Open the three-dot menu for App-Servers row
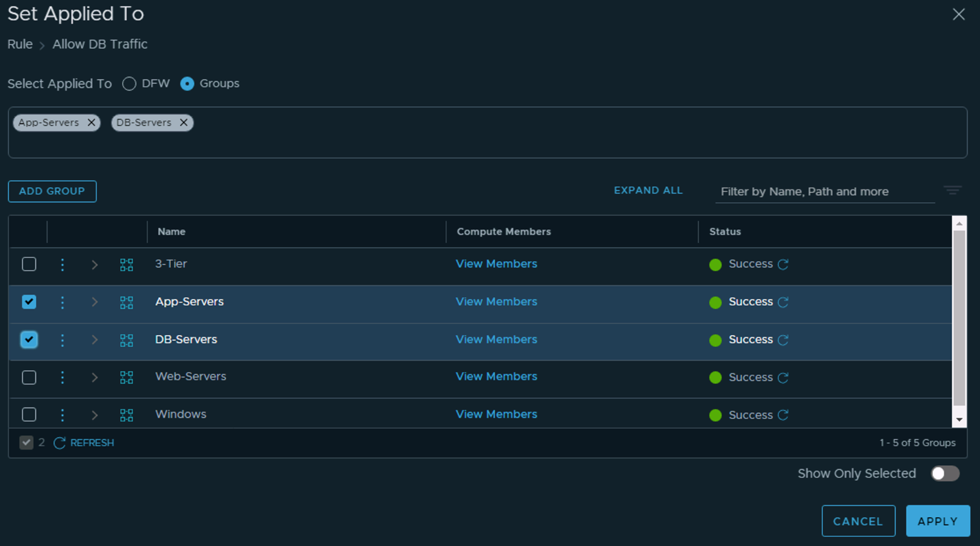Image resolution: width=980 pixels, height=546 pixels. [62, 302]
